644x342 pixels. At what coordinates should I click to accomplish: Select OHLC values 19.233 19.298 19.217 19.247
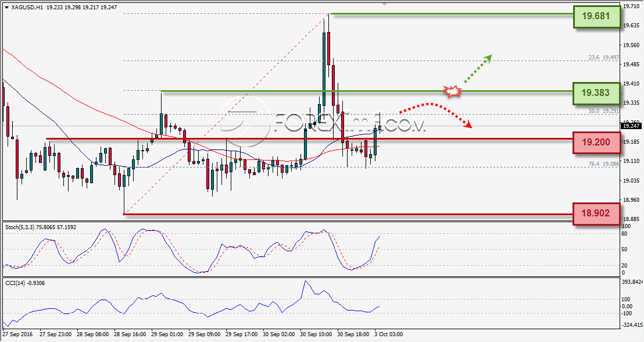pos(81,8)
